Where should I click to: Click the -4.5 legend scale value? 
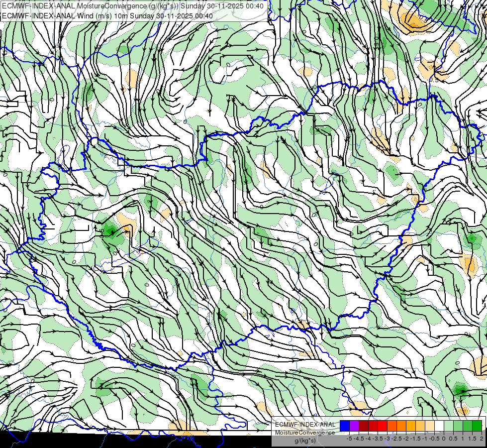click(x=359, y=439)
